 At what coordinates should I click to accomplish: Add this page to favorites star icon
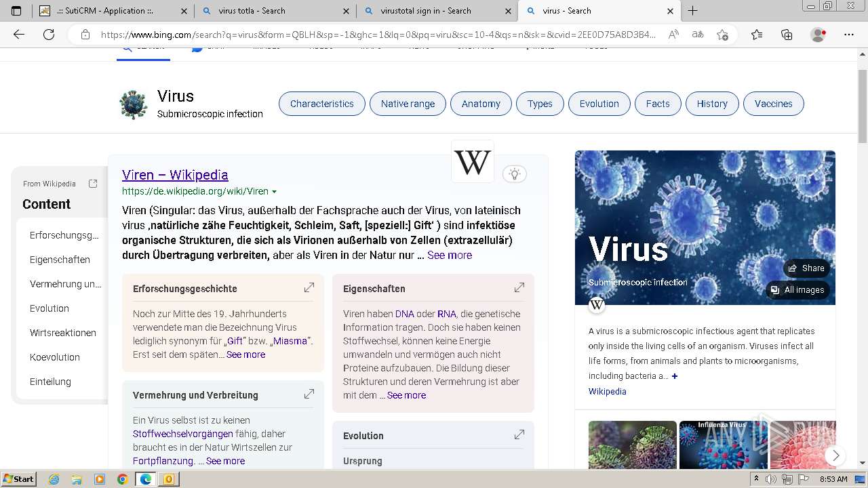click(x=722, y=35)
